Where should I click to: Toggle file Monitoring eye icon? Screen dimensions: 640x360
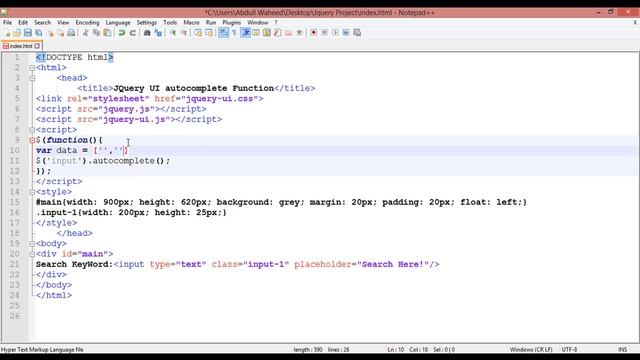point(300,33)
